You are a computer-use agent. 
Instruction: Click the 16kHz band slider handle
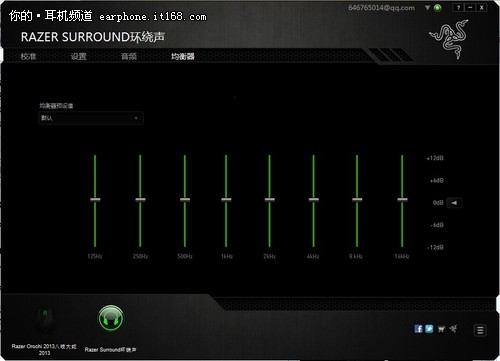(402, 200)
